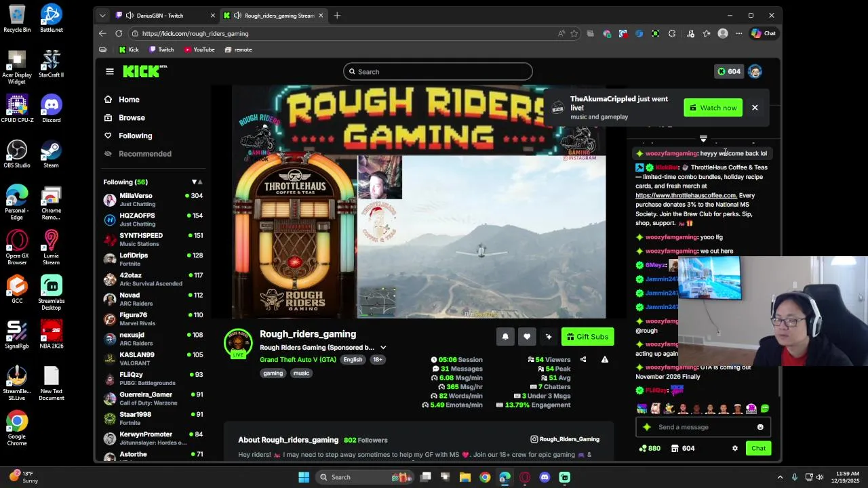Click the Send a message chat input
Screen dimensions: 868x488
coord(704,427)
